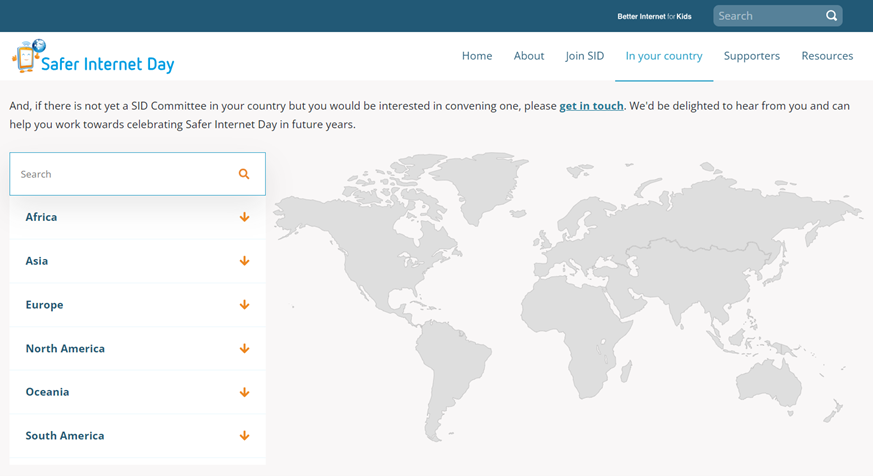Click the South America down arrow icon
Screen dimensions: 873x476
click(244, 436)
